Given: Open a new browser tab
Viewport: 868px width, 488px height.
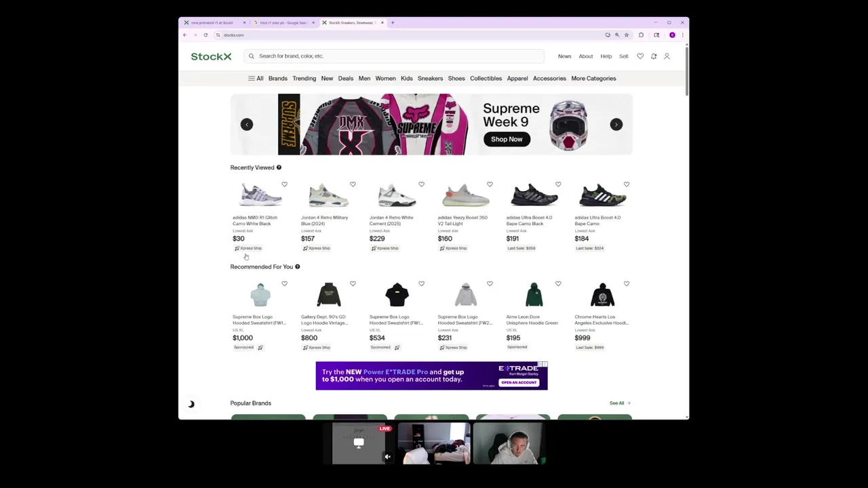Looking at the screenshot, I should point(393,22).
